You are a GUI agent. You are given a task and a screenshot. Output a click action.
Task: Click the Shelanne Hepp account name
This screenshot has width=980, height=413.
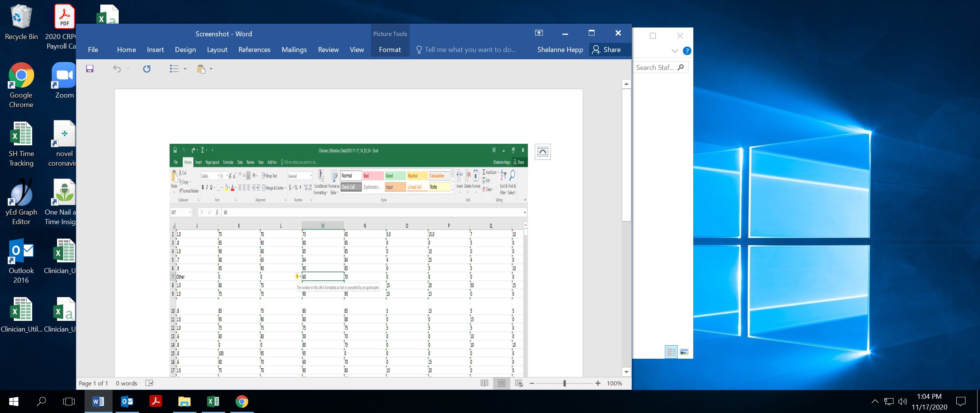[x=560, y=50]
